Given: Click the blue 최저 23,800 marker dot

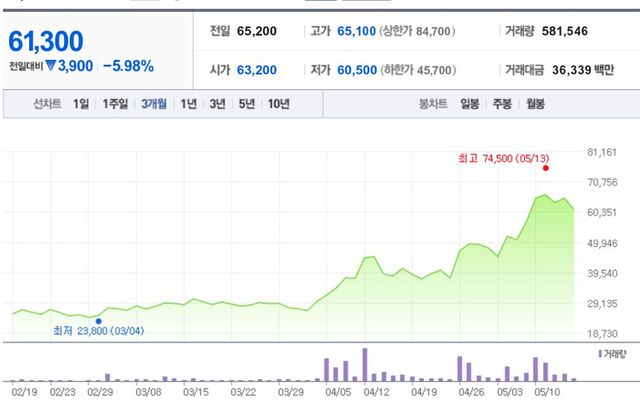Looking at the screenshot, I should pyautogui.click(x=98, y=321).
